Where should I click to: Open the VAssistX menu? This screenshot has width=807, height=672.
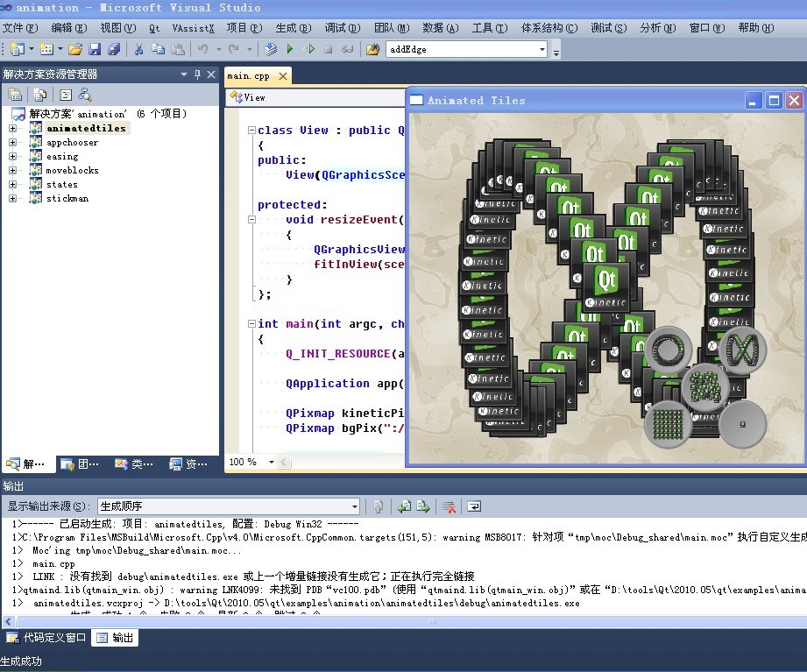click(x=193, y=28)
